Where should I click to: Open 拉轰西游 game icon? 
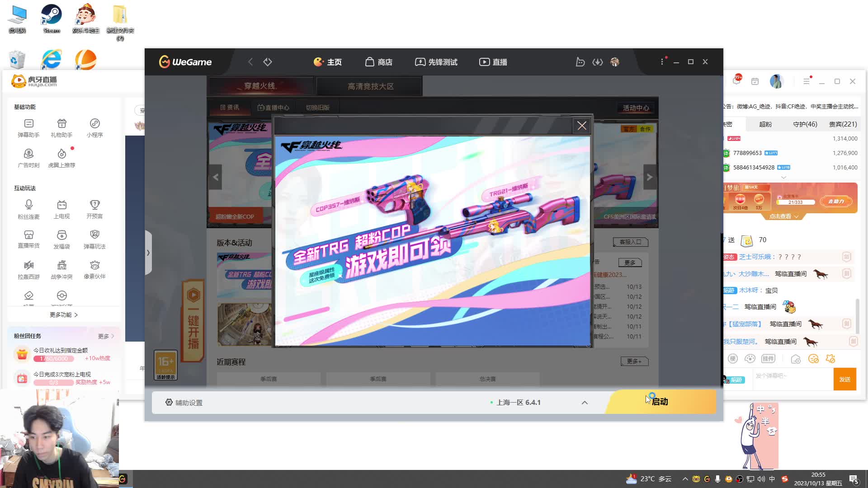[28, 270]
